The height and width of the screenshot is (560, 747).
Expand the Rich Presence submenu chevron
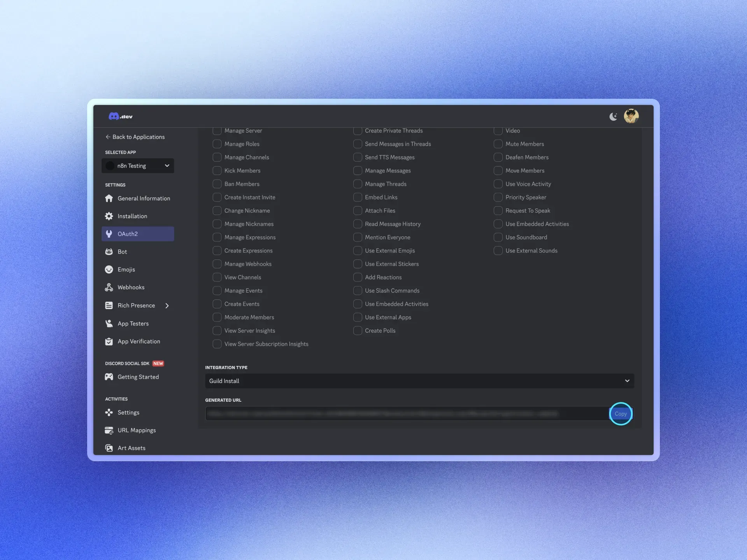pos(167,306)
